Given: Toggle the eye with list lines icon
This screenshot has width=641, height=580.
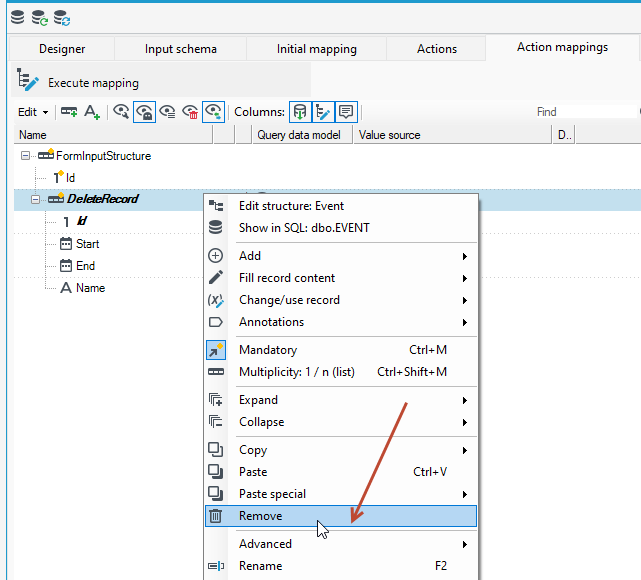Looking at the screenshot, I should (x=167, y=112).
